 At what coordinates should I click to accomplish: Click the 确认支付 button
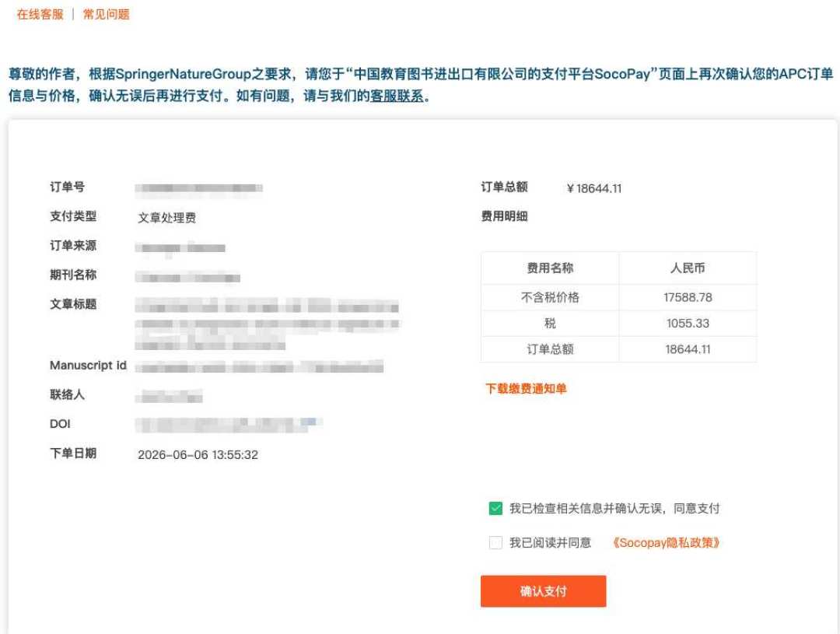543,591
